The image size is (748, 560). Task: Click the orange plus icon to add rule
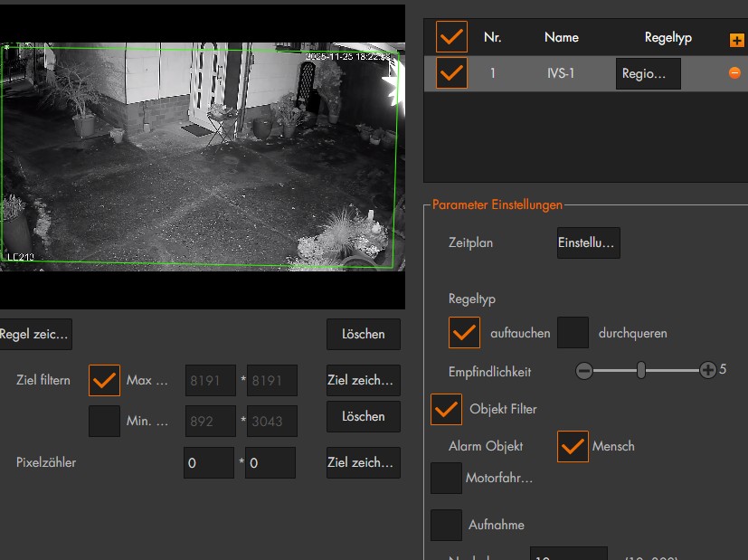click(x=735, y=40)
